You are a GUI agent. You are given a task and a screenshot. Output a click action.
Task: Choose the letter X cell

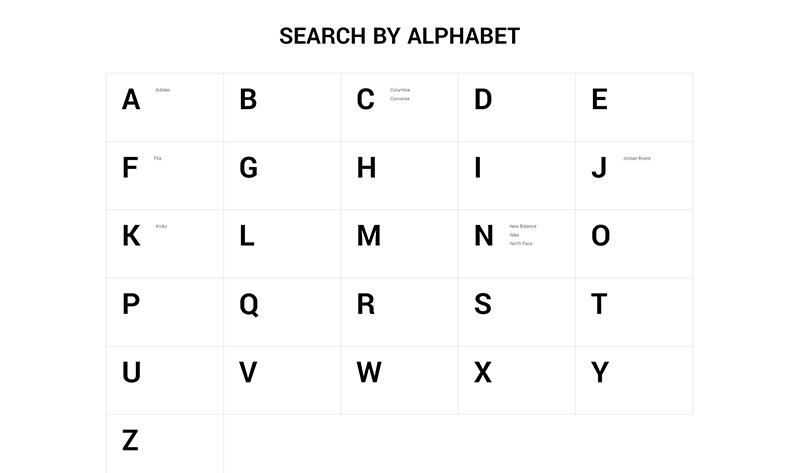[x=483, y=372]
